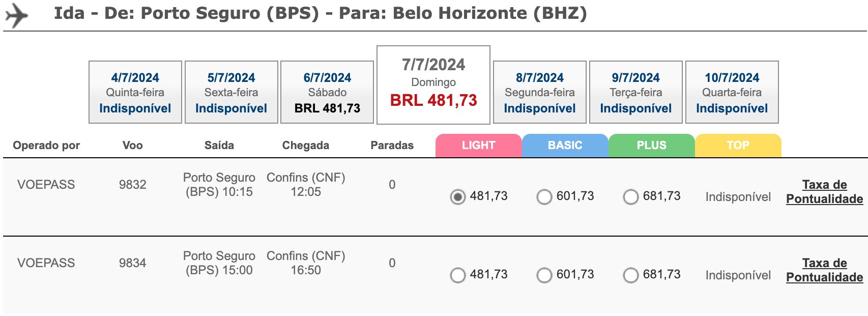The width and height of the screenshot is (868, 316).
Task: Choose PLUS fare 681,73 for flight 9834
Action: point(631,275)
